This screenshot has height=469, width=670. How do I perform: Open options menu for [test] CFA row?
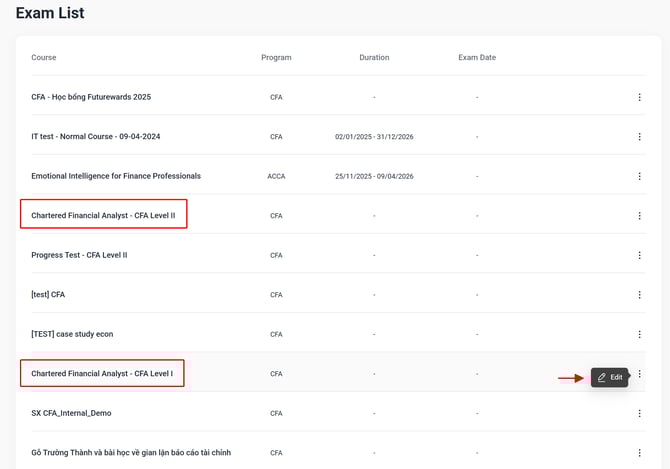[x=639, y=295]
